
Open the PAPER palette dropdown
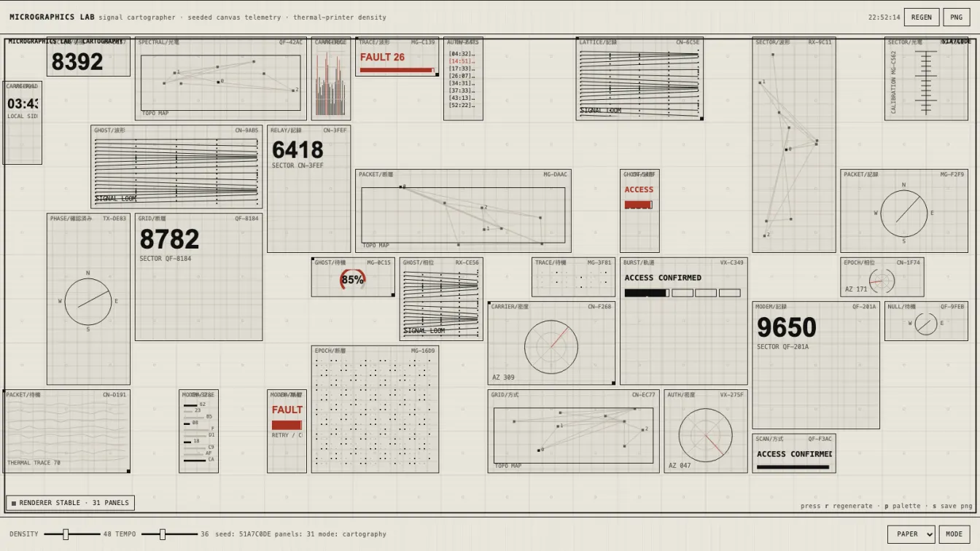(x=911, y=534)
